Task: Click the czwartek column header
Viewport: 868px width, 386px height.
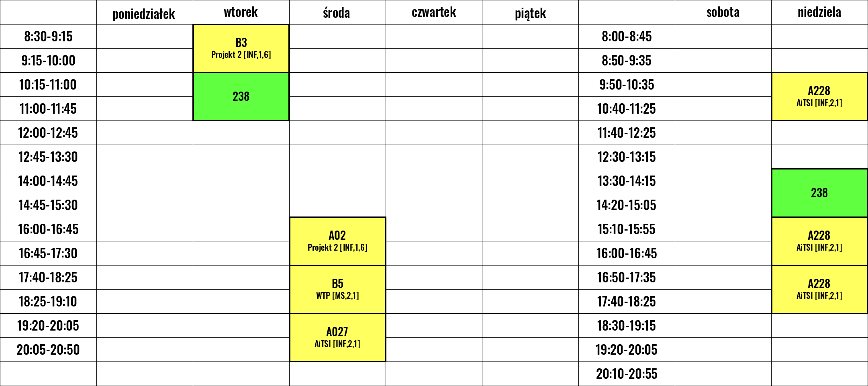Action: pyautogui.click(x=434, y=12)
